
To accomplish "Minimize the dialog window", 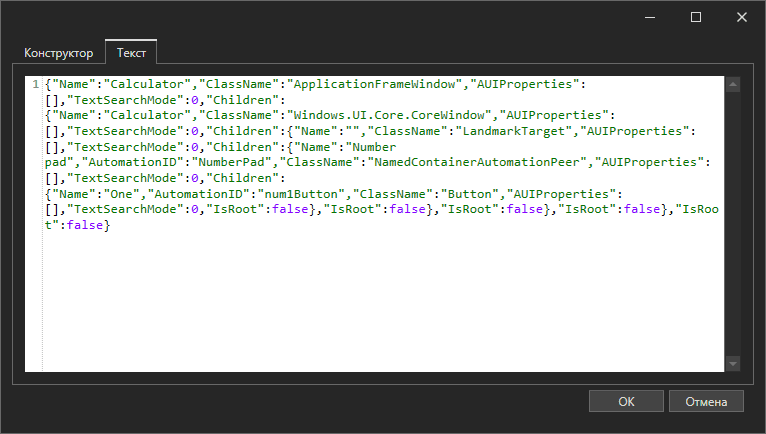I will click(x=650, y=17).
